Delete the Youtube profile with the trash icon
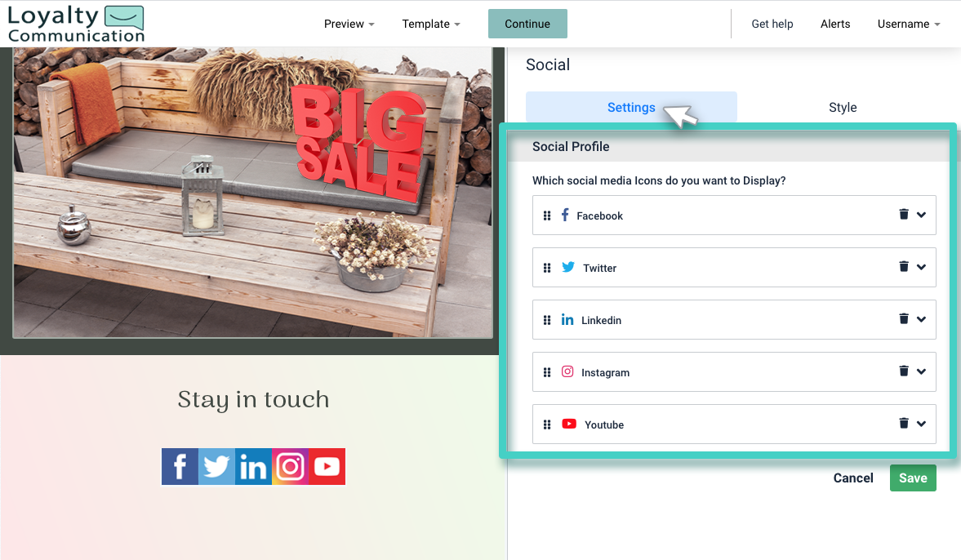The height and width of the screenshot is (560, 961). pyautogui.click(x=902, y=423)
